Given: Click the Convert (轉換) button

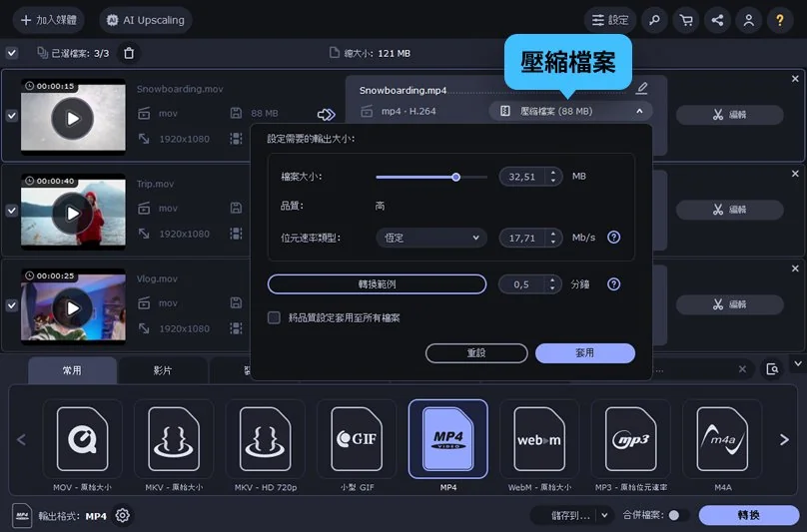Looking at the screenshot, I should tap(749, 515).
